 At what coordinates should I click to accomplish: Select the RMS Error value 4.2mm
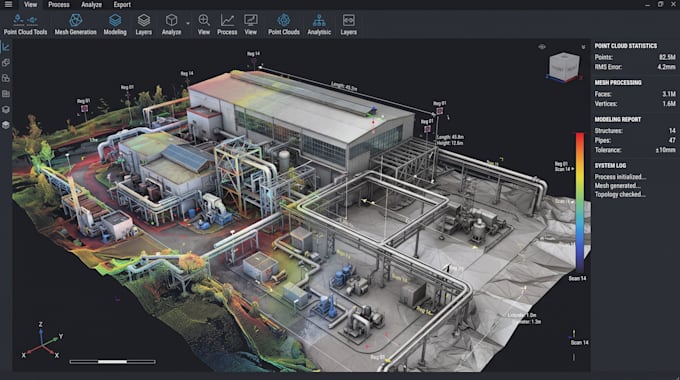coord(666,67)
